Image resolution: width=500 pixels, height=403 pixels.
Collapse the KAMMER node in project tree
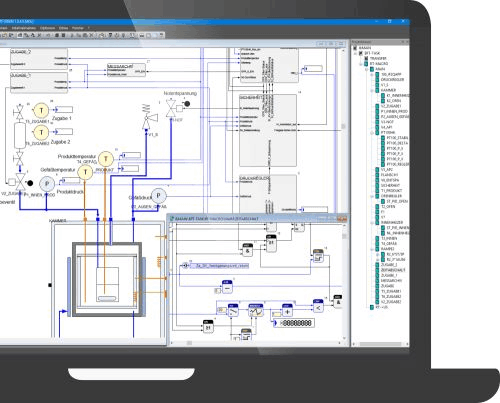372,90
